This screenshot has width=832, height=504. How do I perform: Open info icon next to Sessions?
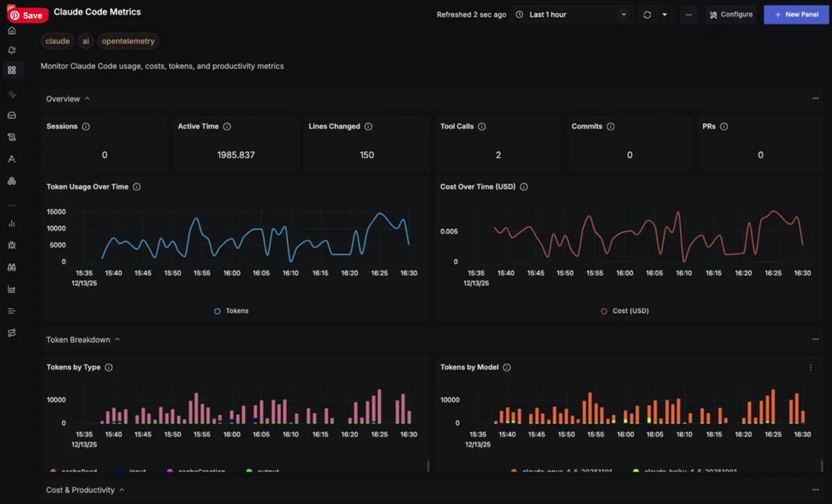tap(86, 127)
